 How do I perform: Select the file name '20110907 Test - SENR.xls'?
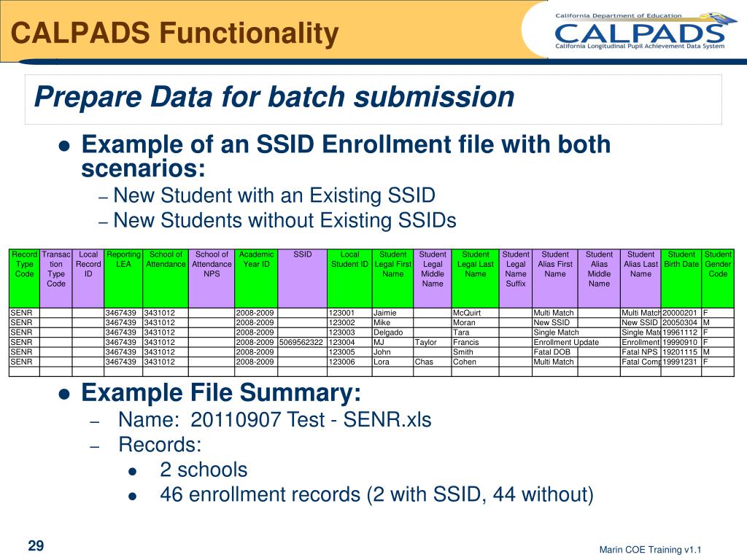tap(311, 419)
